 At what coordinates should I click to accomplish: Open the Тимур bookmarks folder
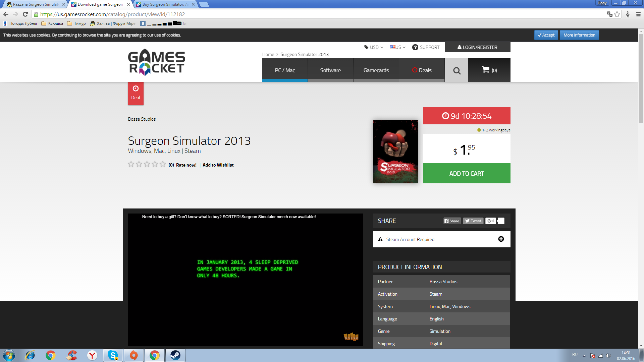click(x=76, y=23)
